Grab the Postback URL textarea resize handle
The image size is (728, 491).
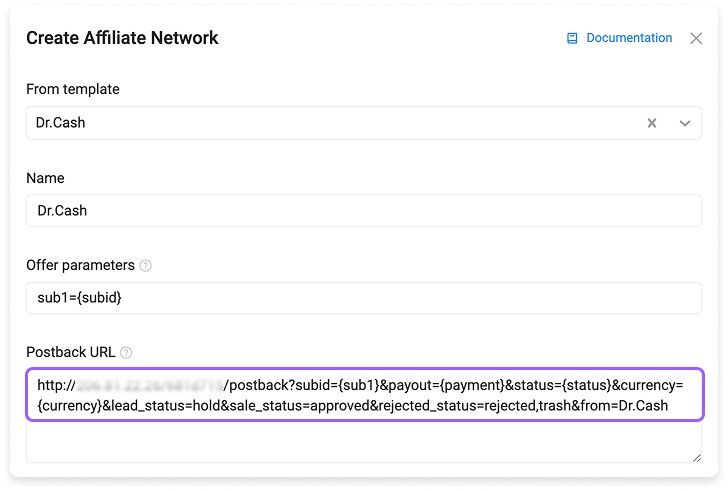pos(697,458)
